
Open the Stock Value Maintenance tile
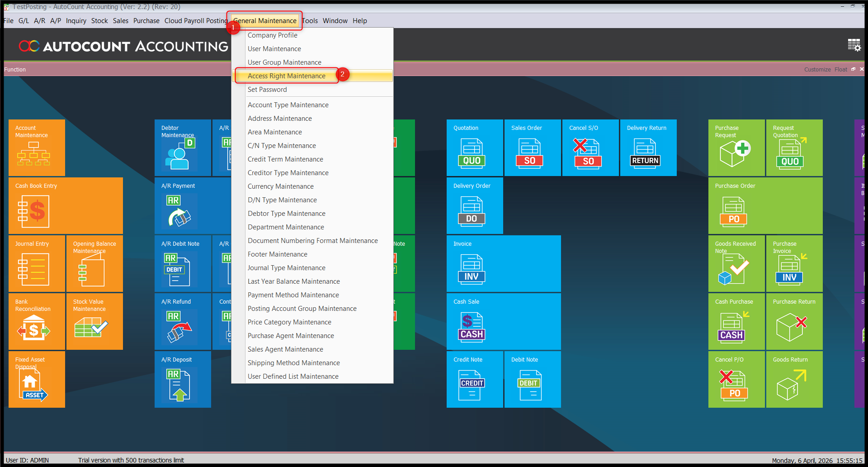point(94,321)
